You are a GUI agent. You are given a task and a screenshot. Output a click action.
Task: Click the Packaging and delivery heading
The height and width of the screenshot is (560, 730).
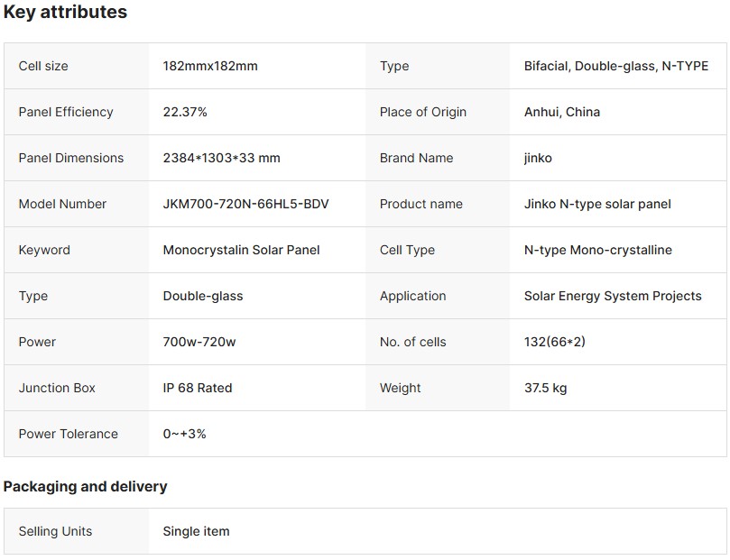86,486
